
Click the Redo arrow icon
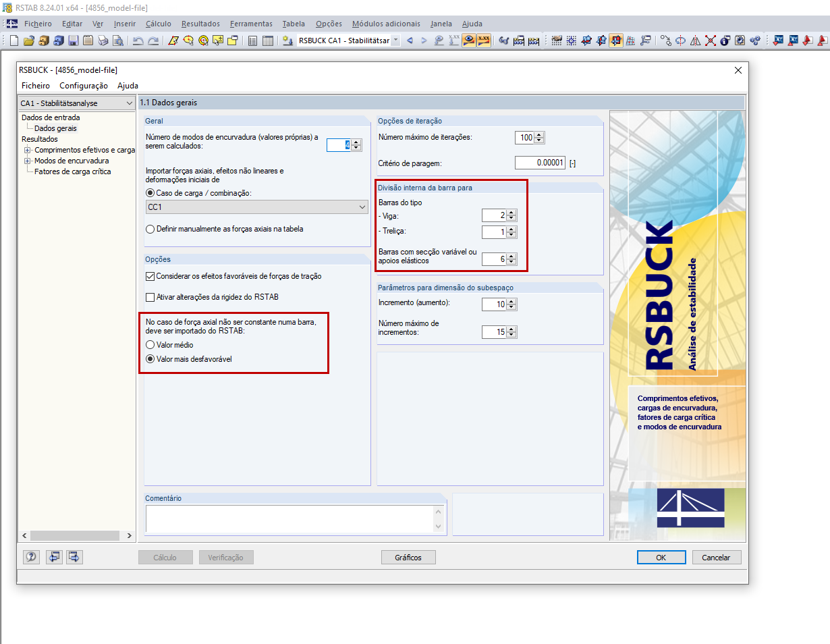[x=153, y=41]
